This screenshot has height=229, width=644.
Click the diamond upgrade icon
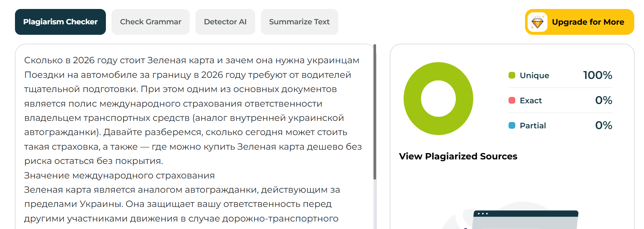click(537, 22)
